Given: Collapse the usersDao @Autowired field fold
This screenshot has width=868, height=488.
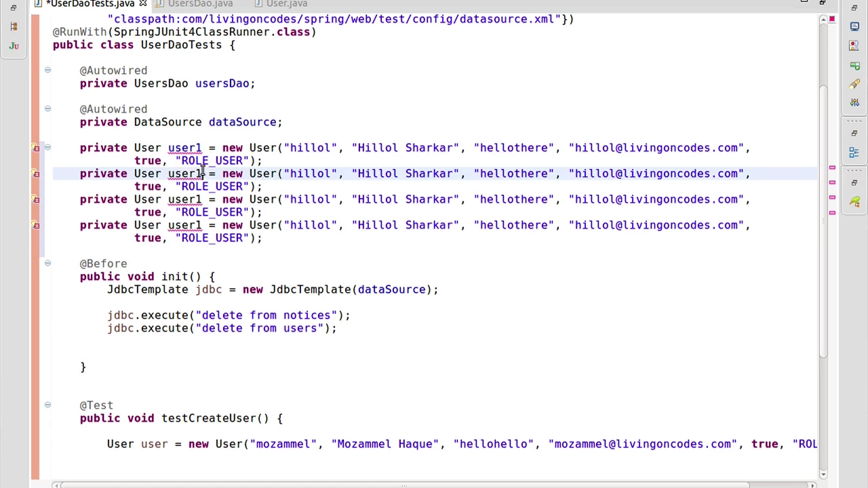Looking at the screenshot, I should tap(47, 70).
